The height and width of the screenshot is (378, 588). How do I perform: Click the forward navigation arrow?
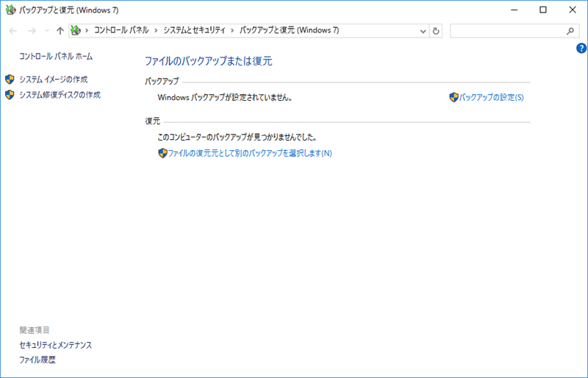[32, 31]
